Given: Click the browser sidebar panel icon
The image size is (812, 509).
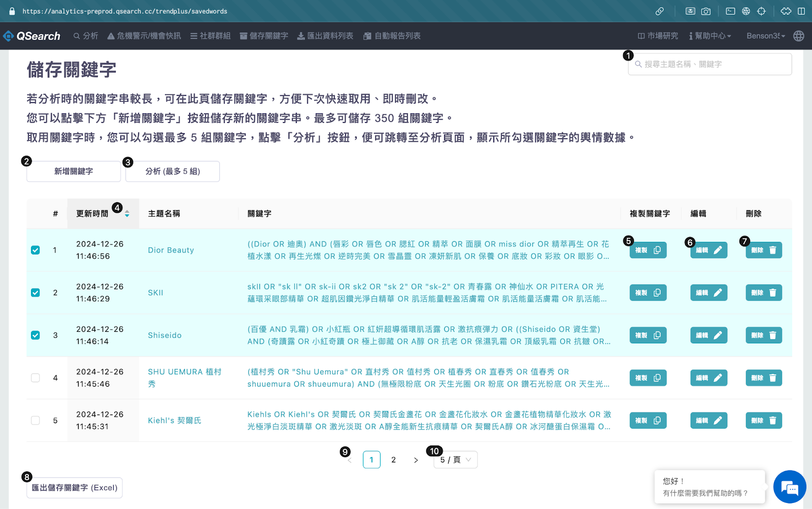Looking at the screenshot, I should pos(801,11).
